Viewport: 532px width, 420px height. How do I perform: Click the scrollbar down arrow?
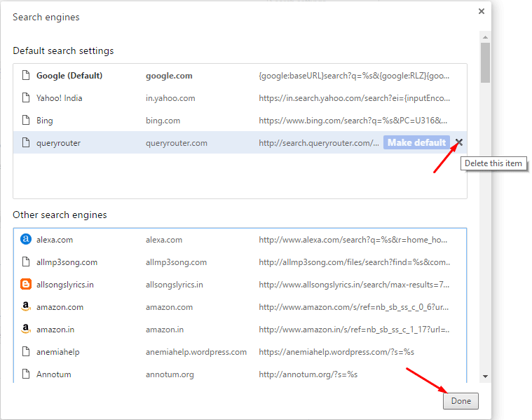(x=485, y=377)
